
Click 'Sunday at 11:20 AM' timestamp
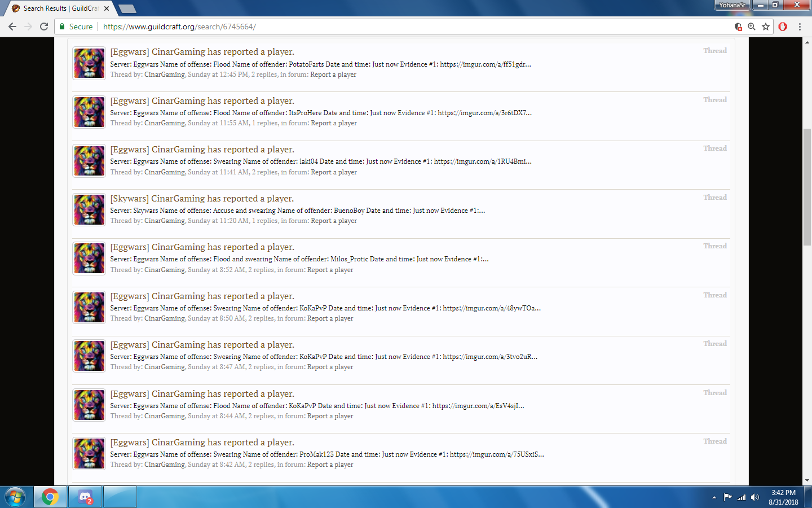pos(218,221)
